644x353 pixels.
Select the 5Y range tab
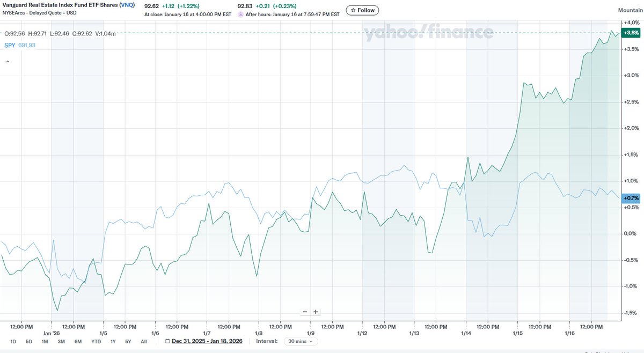128,341
